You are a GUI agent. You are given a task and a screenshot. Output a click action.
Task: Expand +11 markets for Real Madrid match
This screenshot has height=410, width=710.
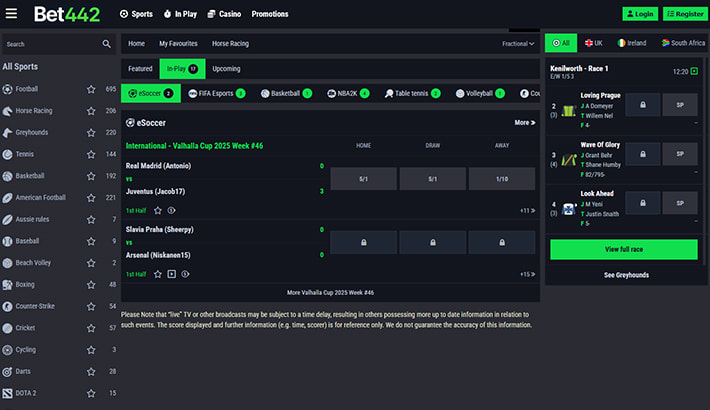coord(528,211)
